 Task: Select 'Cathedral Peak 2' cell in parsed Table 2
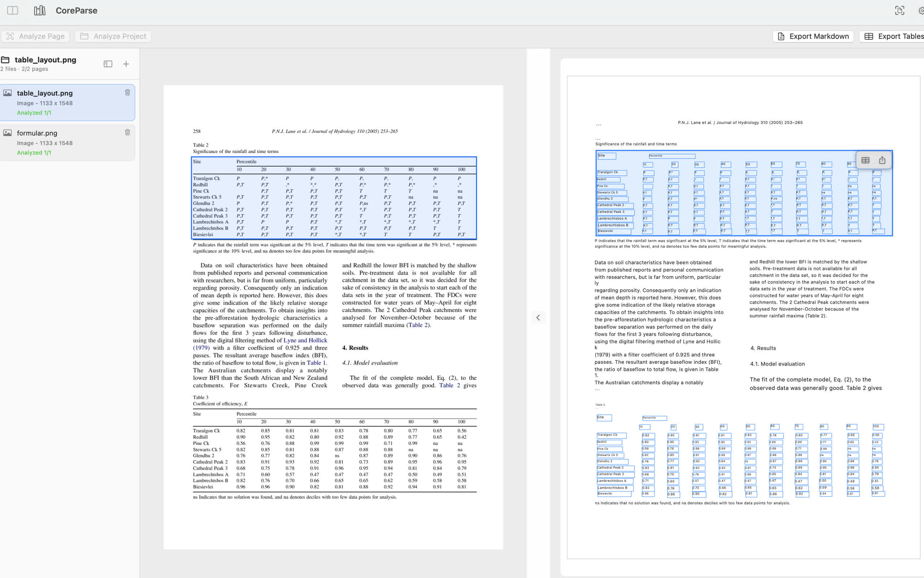pyautogui.click(x=615, y=206)
